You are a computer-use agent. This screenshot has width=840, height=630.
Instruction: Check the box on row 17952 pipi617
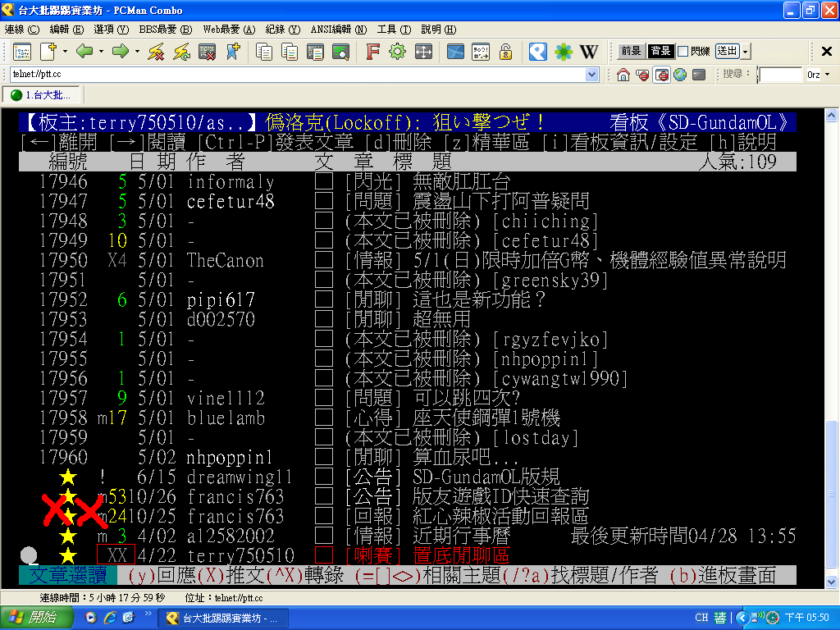[324, 299]
